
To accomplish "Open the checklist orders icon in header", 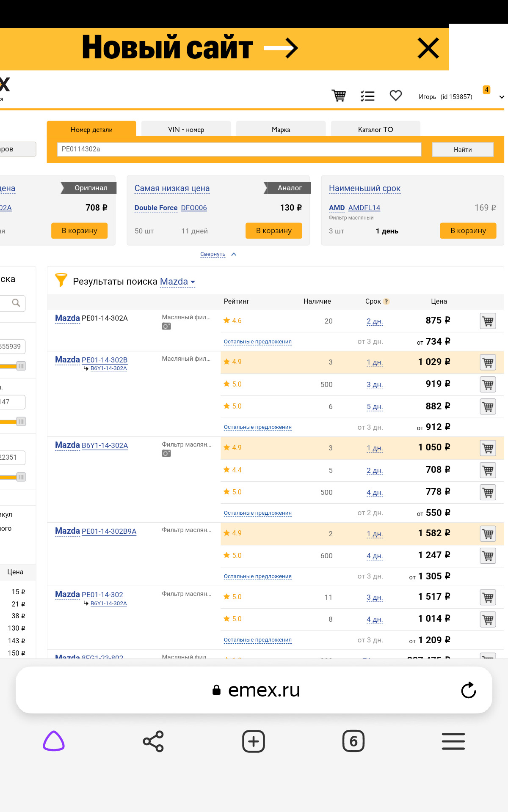I will [367, 96].
